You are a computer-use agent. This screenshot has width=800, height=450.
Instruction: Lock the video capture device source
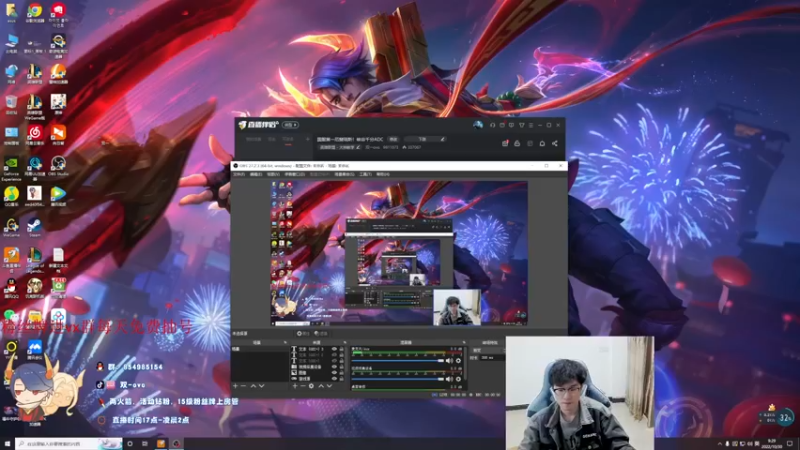coord(341,367)
